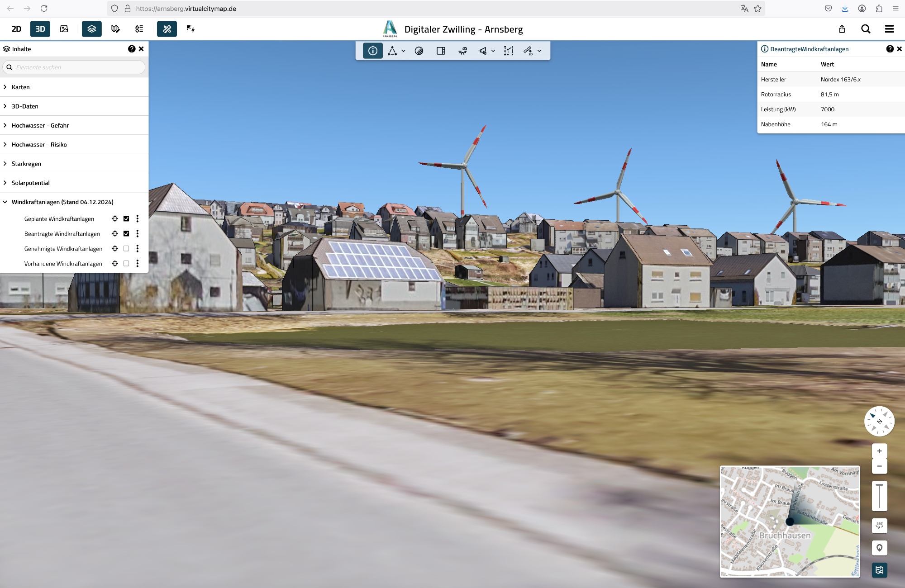This screenshot has width=905, height=588.
Task: Click the Elemente suchen search field
Action: (x=77, y=67)
